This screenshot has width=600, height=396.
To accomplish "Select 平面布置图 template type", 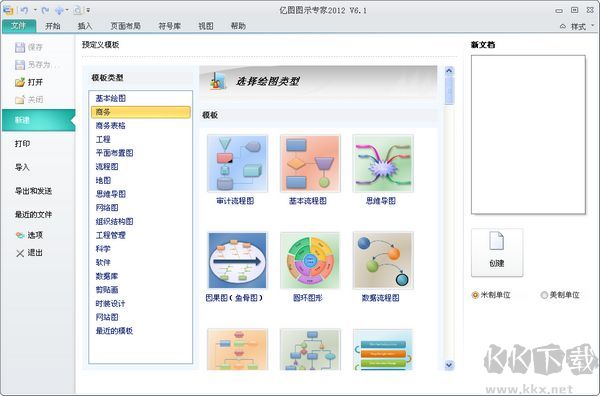I will (114, 153).
